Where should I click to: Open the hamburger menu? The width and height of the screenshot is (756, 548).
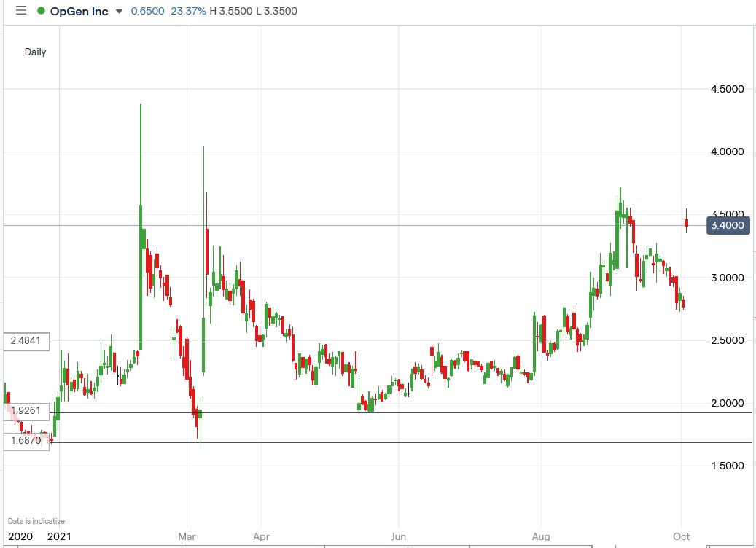[x=21, y=11]
